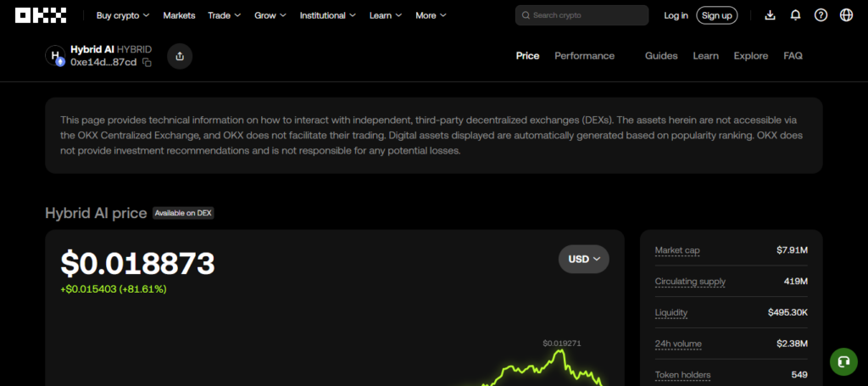Click the $2.38M volume value

point(793,344)
